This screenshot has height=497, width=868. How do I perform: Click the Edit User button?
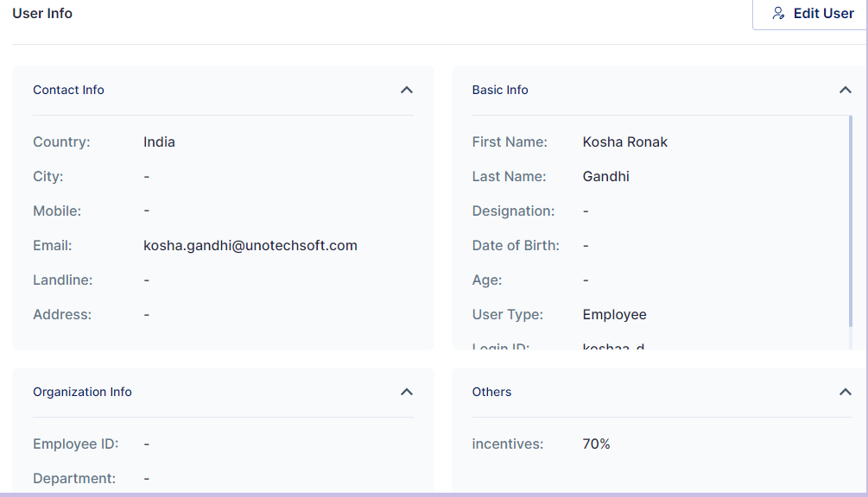[811, 14]
